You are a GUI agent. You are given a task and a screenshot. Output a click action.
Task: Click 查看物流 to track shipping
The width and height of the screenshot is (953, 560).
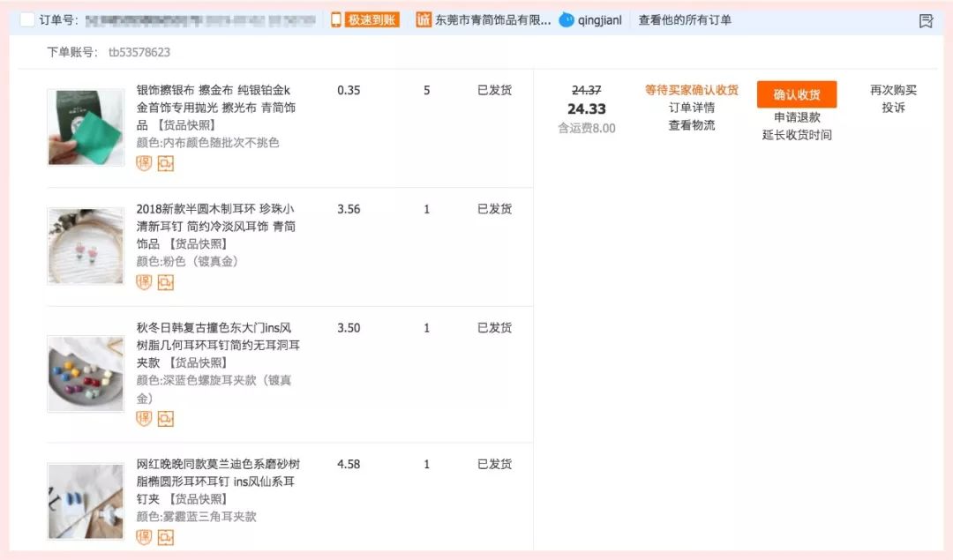point(691,124)
